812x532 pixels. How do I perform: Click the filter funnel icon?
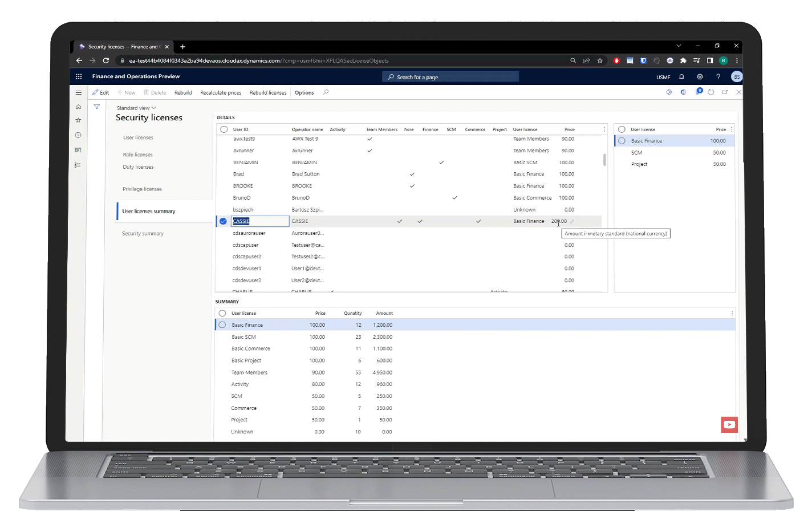tap(97, 107)
